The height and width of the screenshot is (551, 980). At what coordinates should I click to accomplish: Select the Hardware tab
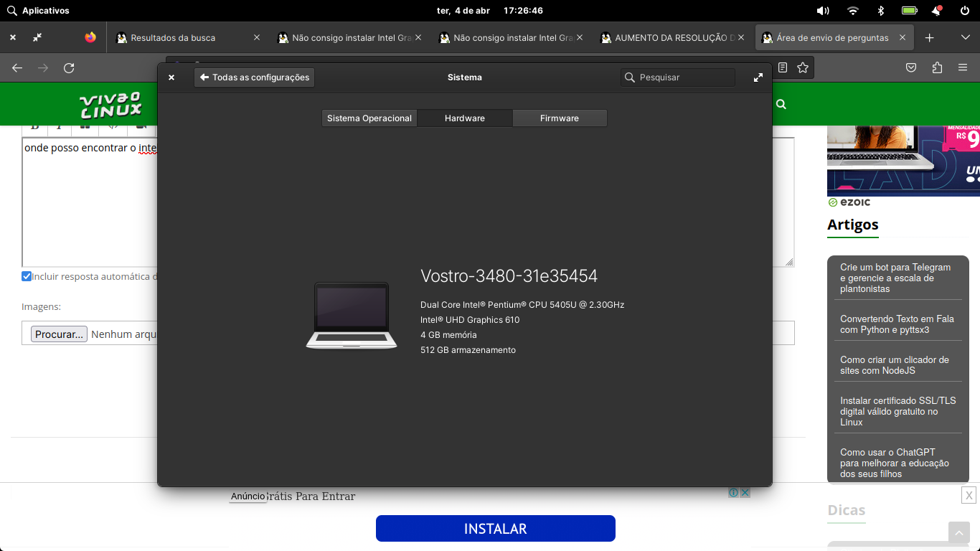click(465, 118)
